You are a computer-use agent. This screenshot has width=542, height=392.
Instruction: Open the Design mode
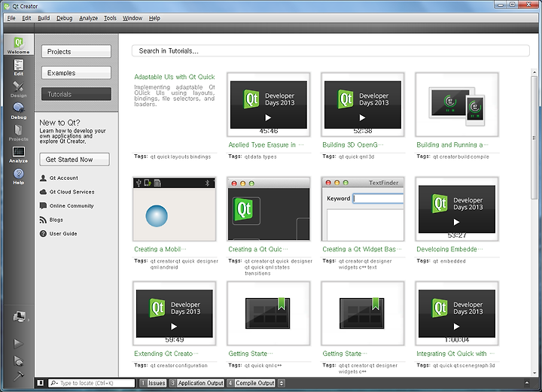coord(18,89)
